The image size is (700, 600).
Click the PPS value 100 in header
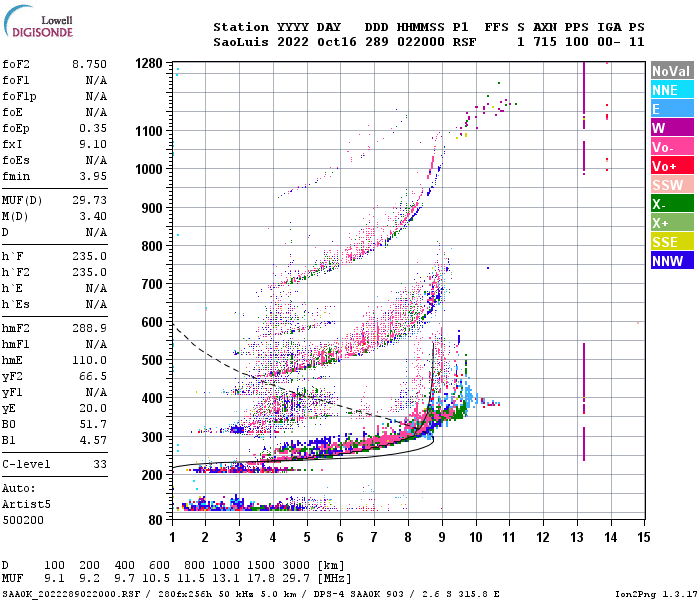click(x=577, y=42)
